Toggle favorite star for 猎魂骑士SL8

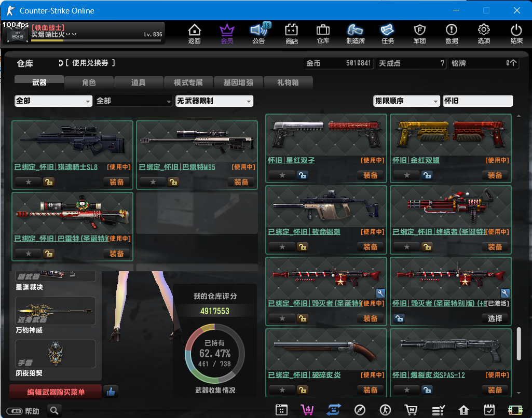pyautogui.click(x=29, y=182)
